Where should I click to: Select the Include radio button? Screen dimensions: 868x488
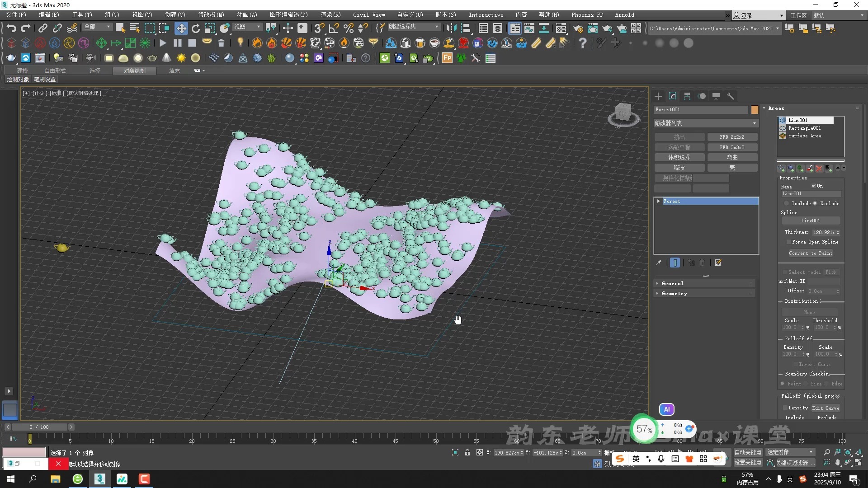[x=787, y=203]
